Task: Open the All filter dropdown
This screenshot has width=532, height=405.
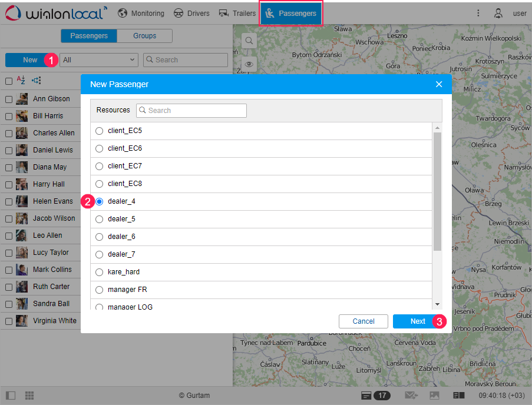Action: point(99,60)
